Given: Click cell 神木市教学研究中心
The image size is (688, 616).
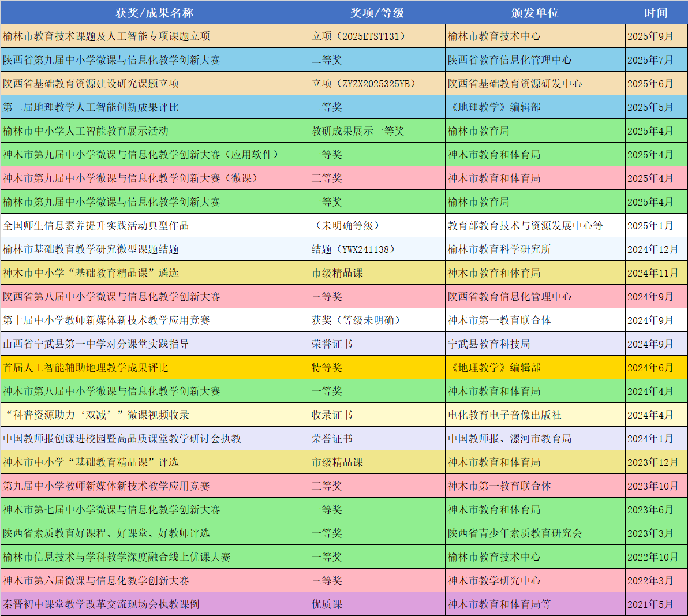Looking at the screenshot, I should pyautogui.click(x=535, y=581).
